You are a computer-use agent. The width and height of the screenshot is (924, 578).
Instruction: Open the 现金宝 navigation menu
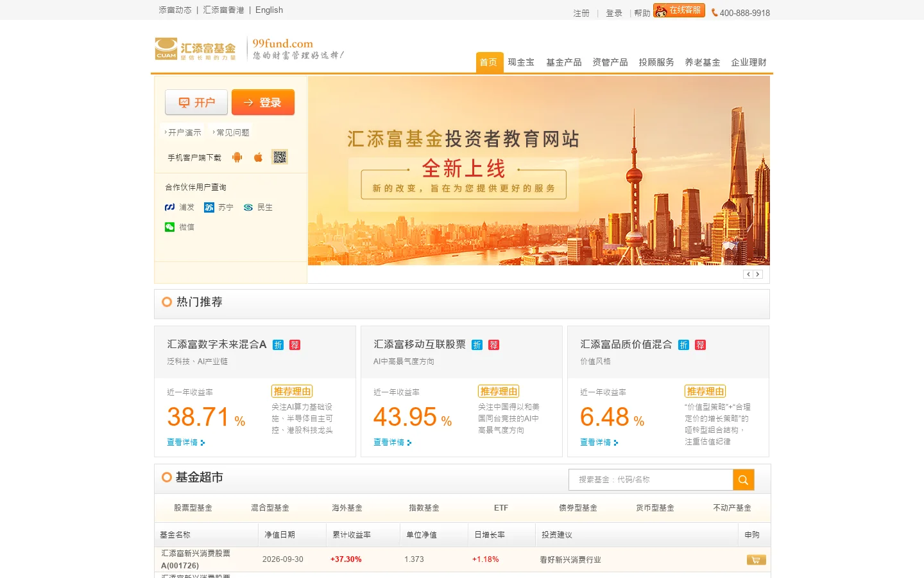point(521,62)
